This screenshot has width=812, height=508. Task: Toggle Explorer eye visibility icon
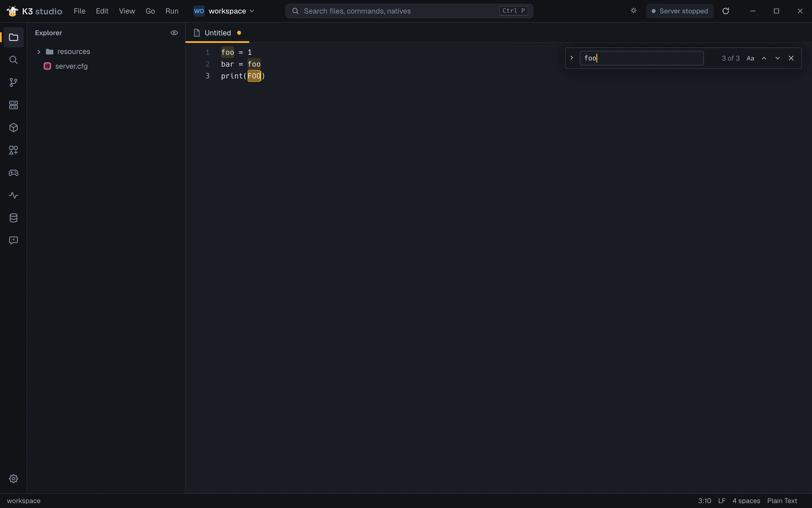pyautogui.click(x=174, y=33)
